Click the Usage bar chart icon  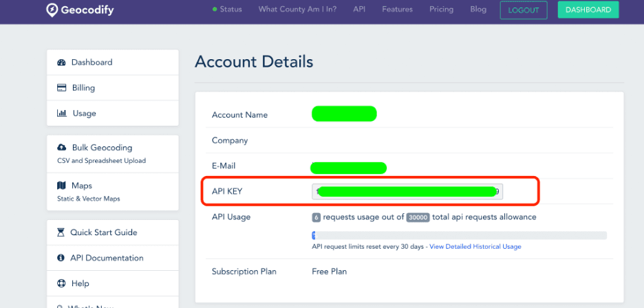tap(61, 113)
